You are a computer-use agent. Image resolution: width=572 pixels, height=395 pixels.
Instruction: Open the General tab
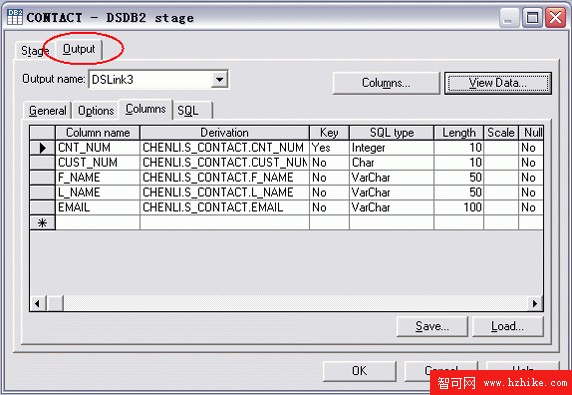(x=47, y=111)
